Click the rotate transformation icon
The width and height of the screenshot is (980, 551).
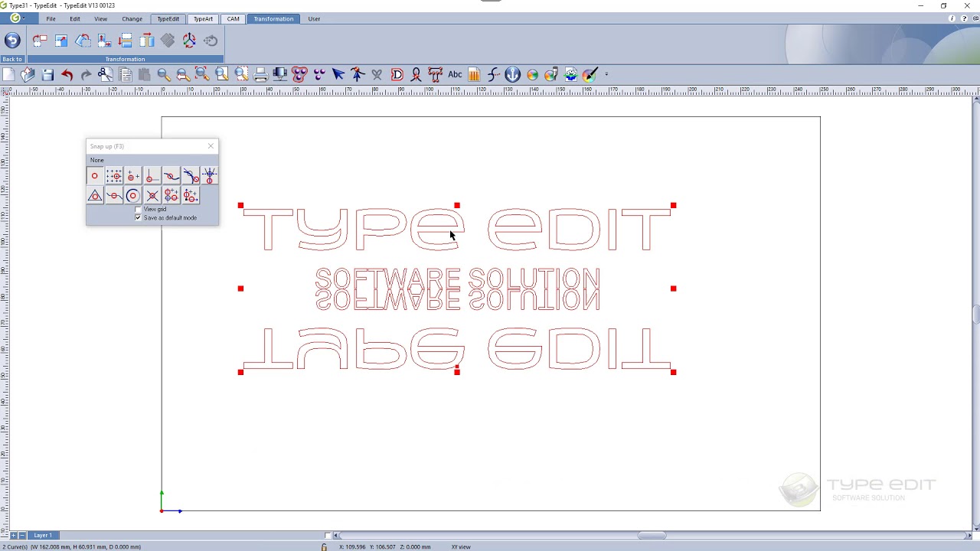tap(83, 41)
